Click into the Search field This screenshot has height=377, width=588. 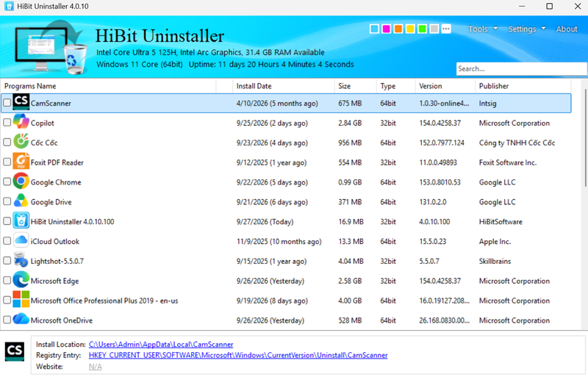tap(521, 68)
